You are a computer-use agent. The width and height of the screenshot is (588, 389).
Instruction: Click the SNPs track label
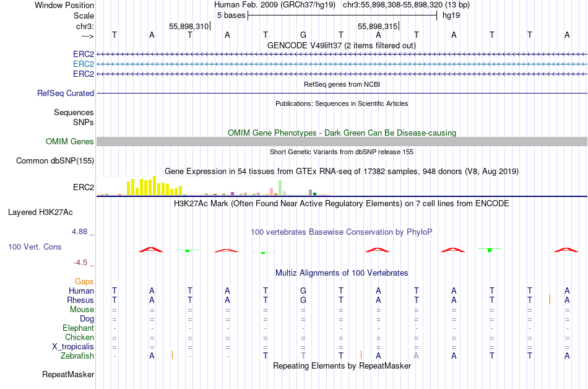point(84,122)
